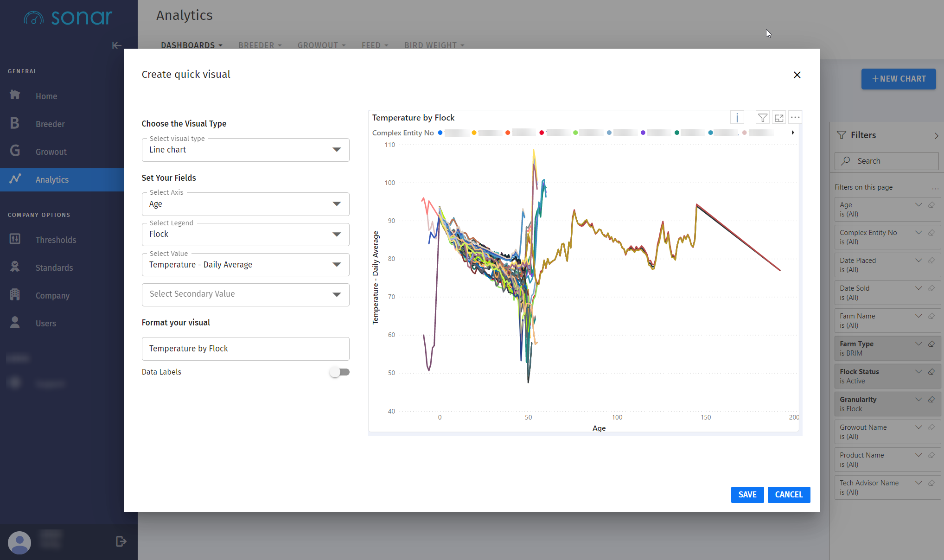This screenshot has width=944, height=560.
Task: Open the Select visual type dropdown
Action: (x=245, y=150)
